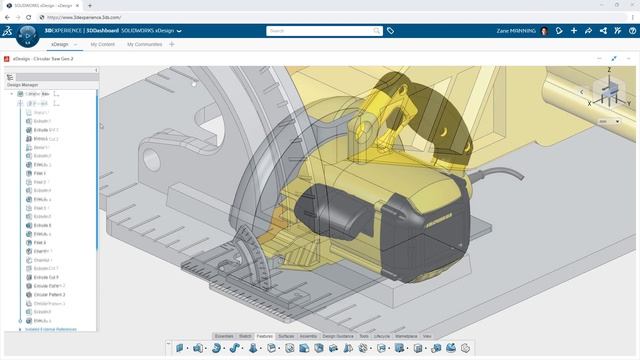Open the Help question mark icon
The height and width of the screenshot is (360, 640).
pos(632,31)
